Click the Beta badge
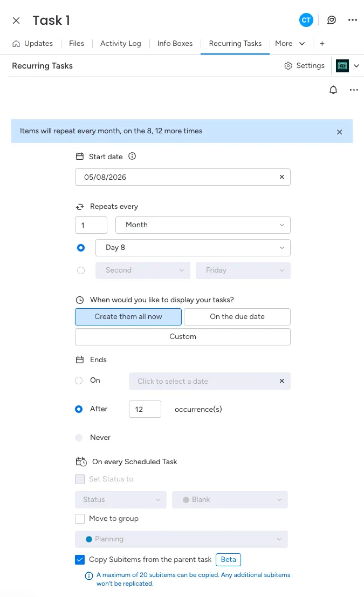Viewport: 364px width, 597px height. click(228, 560)
